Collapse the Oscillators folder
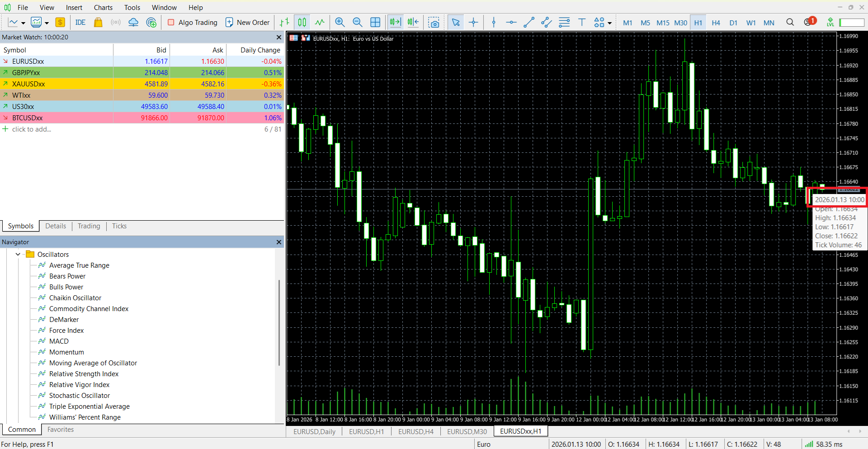This screenshot has width=868, height=449. tap(18, 254)
